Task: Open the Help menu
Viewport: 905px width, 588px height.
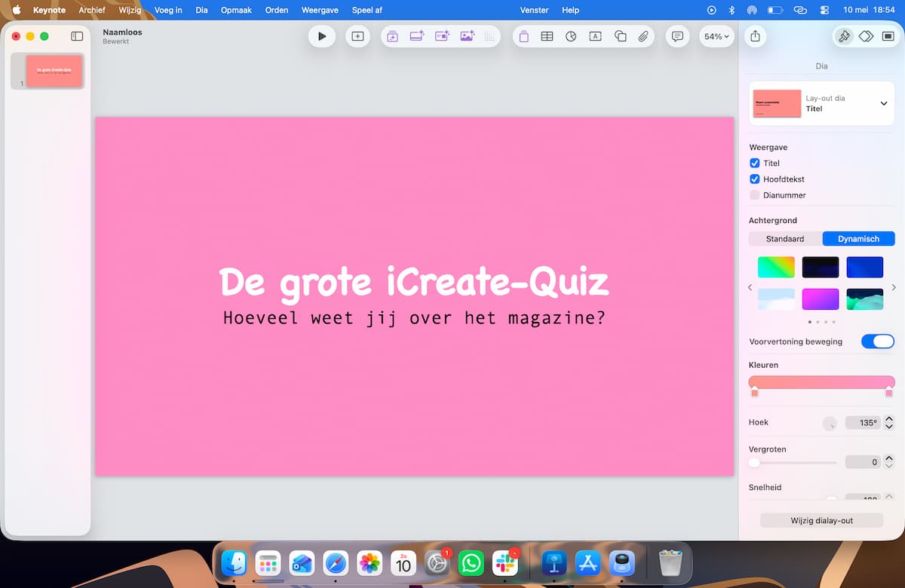Action: point(571,10)
